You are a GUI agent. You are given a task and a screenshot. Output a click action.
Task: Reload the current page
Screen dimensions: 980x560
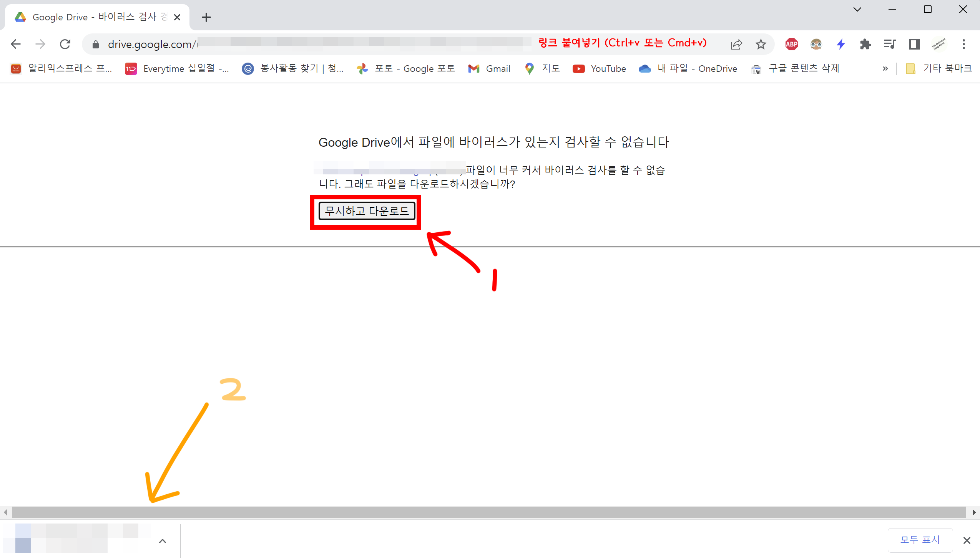[x=65, y=44]
